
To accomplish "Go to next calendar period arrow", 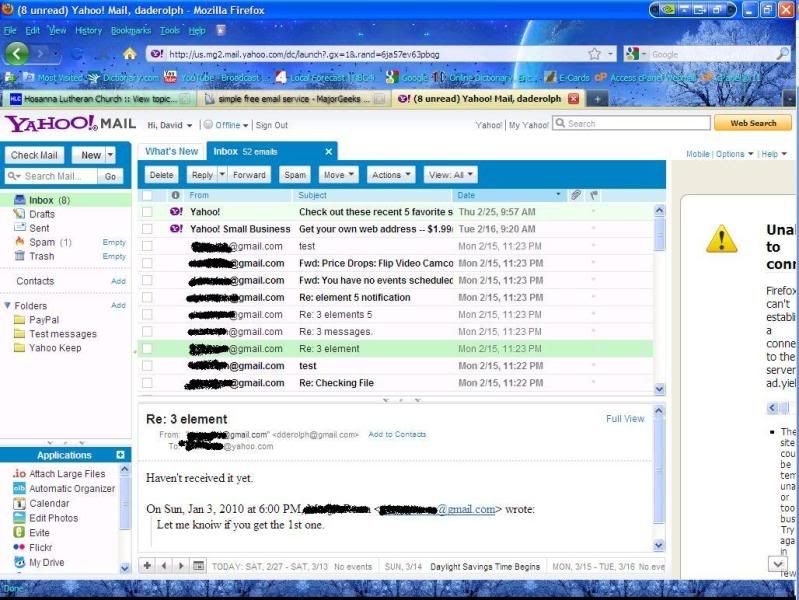I will click(x=181, y=565).
